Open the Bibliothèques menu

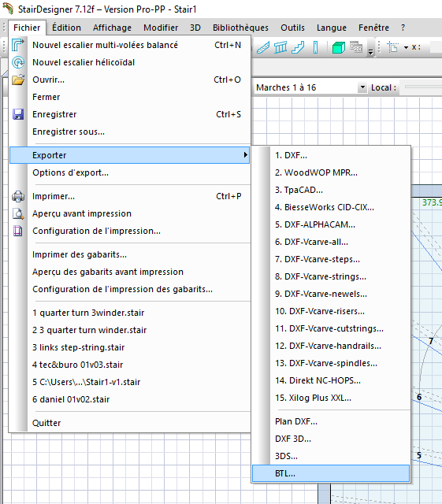pyautogui.click(x=240, y=28)
